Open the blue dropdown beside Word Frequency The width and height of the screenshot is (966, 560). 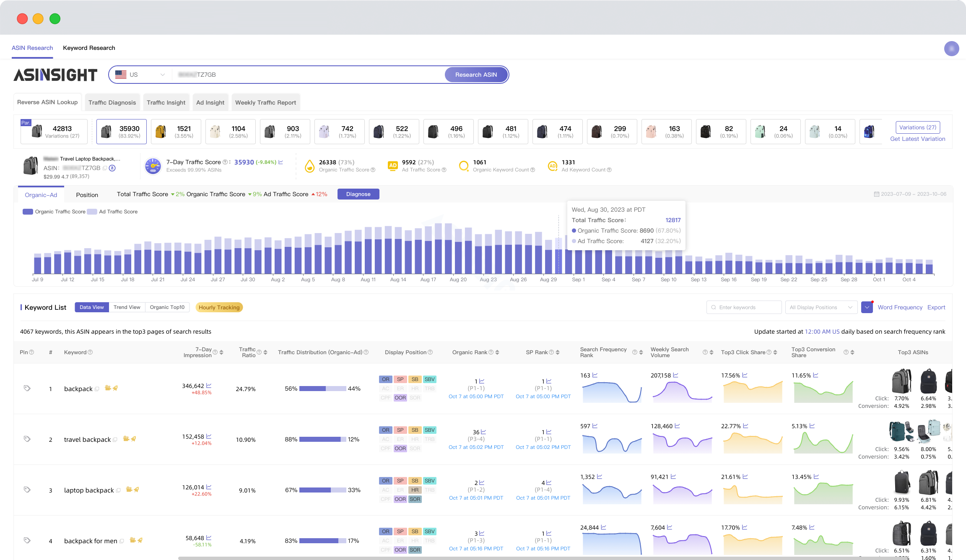pyautogui.click(x=867, y=307)
